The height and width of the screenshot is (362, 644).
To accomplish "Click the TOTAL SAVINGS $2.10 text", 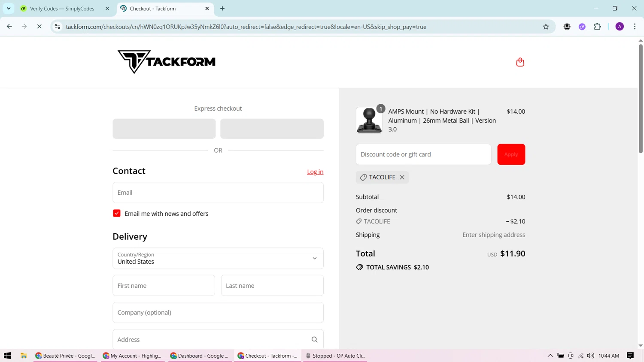I will 398,267.
